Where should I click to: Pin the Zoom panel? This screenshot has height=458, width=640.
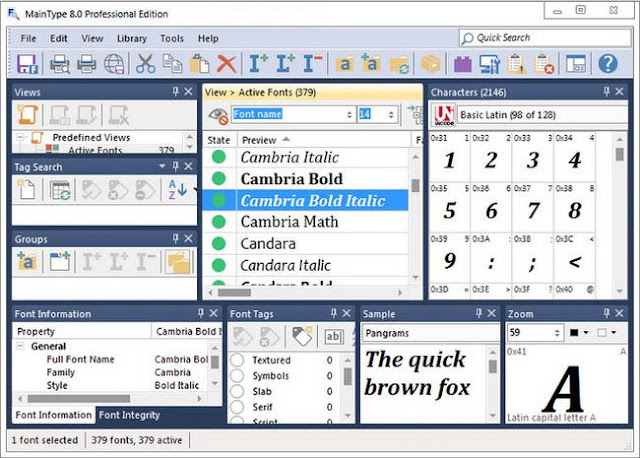click(607, 313)
